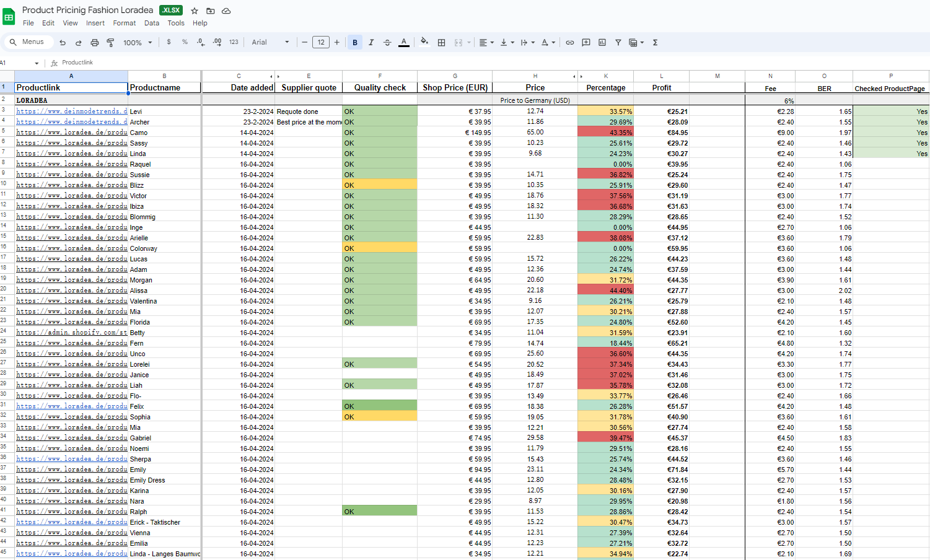
Task: Expand the hidden column before column E
Action: click(278, 76)
